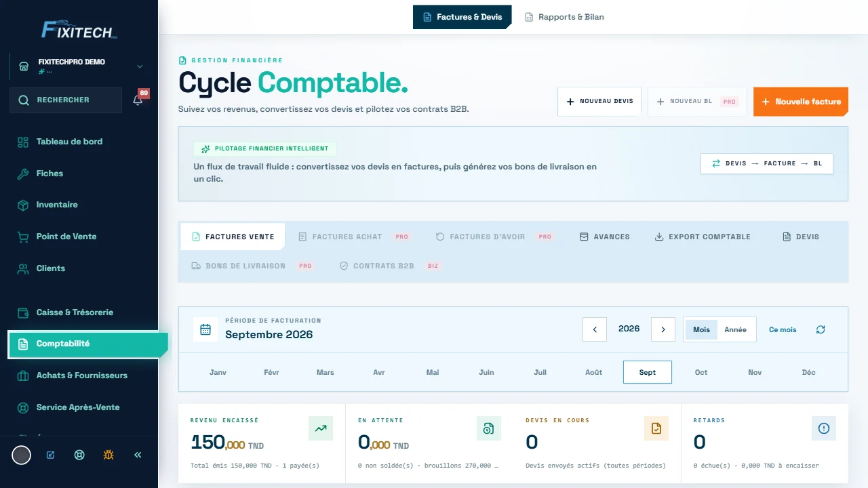Refresh the billing period with the refresh icon
This screenshot has height=488, width=868.
821,329
